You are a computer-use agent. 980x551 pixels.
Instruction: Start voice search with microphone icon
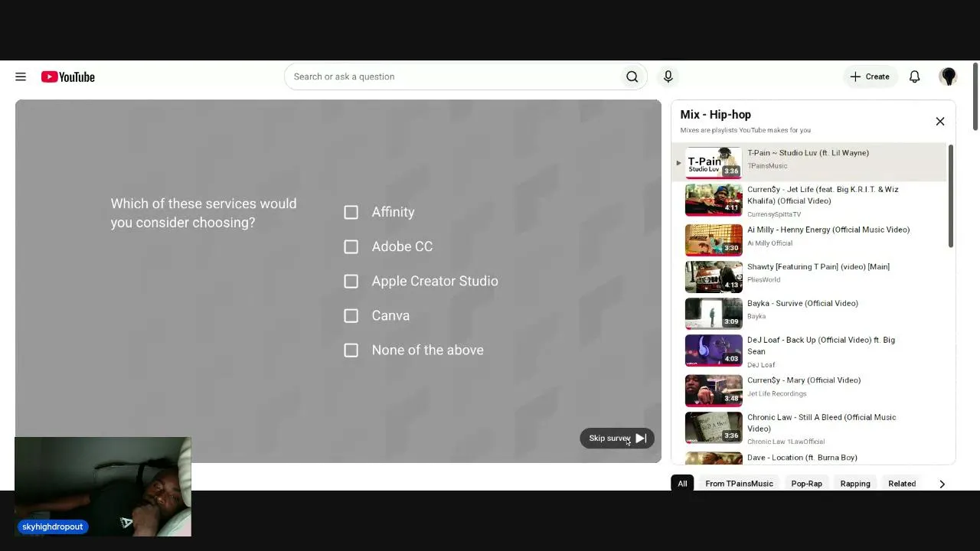668,77
